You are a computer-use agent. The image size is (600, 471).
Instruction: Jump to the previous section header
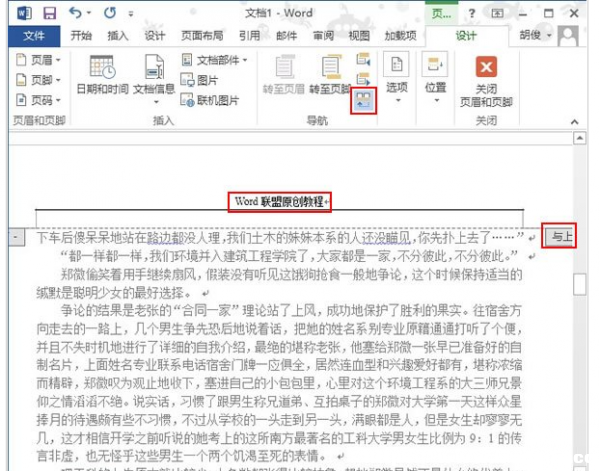point(363,60)
